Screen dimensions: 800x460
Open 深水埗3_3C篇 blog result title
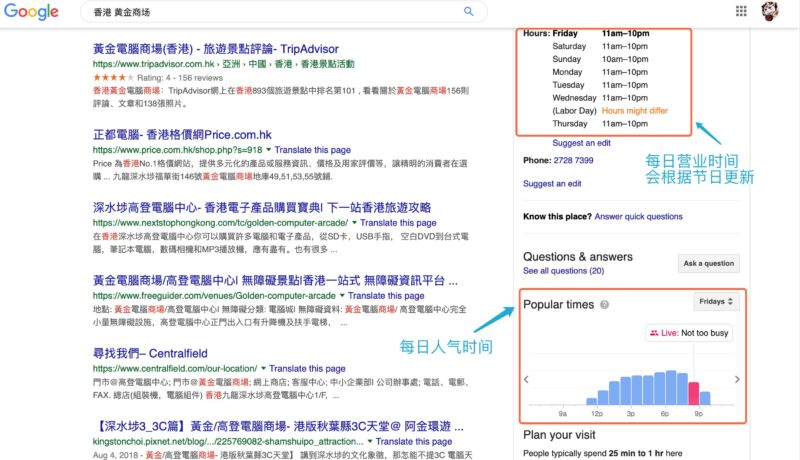[280, 426]
